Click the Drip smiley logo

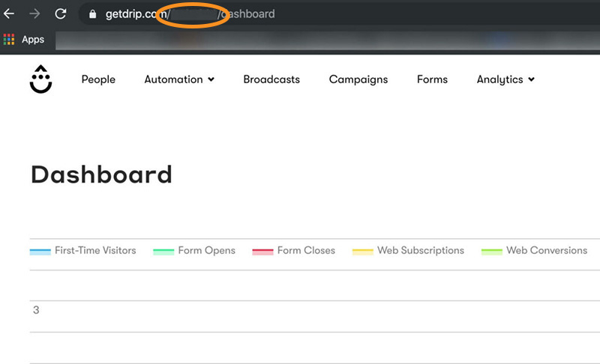pos(40,79)
